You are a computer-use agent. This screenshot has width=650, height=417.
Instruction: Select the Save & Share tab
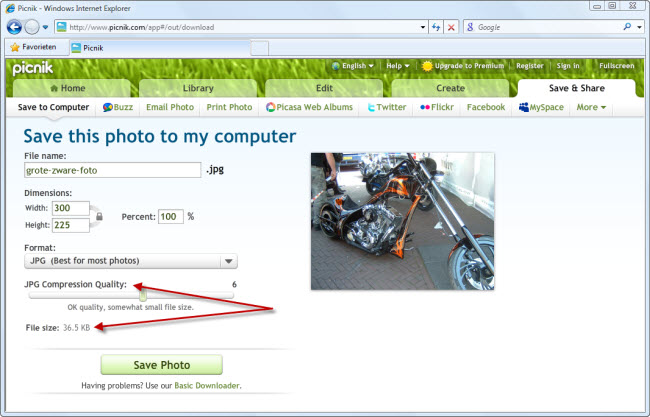point(577,88)
